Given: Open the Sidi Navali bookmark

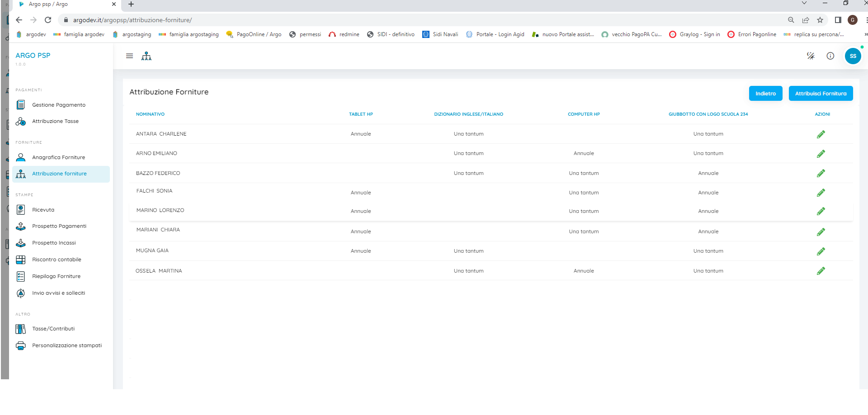Looking at the screenshot, I should 440,34.
